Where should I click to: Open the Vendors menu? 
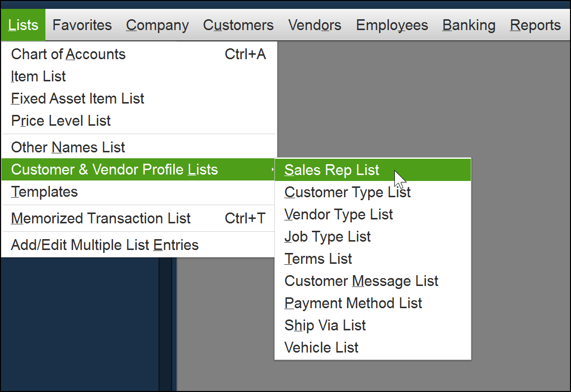tap(315, 25)
